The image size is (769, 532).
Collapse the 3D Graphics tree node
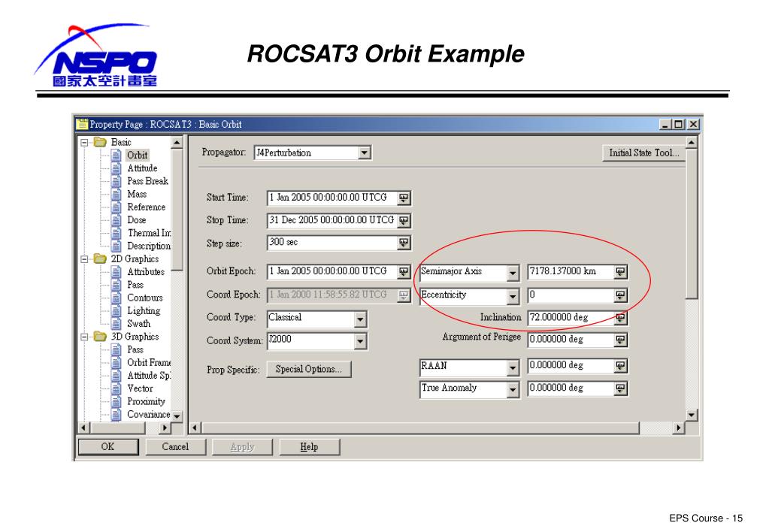(84, 337)
